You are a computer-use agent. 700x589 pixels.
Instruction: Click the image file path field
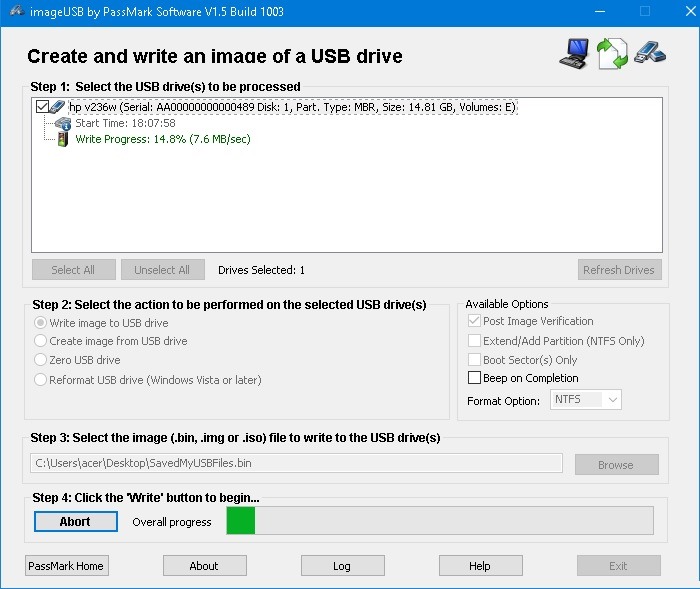coord(296,463)
